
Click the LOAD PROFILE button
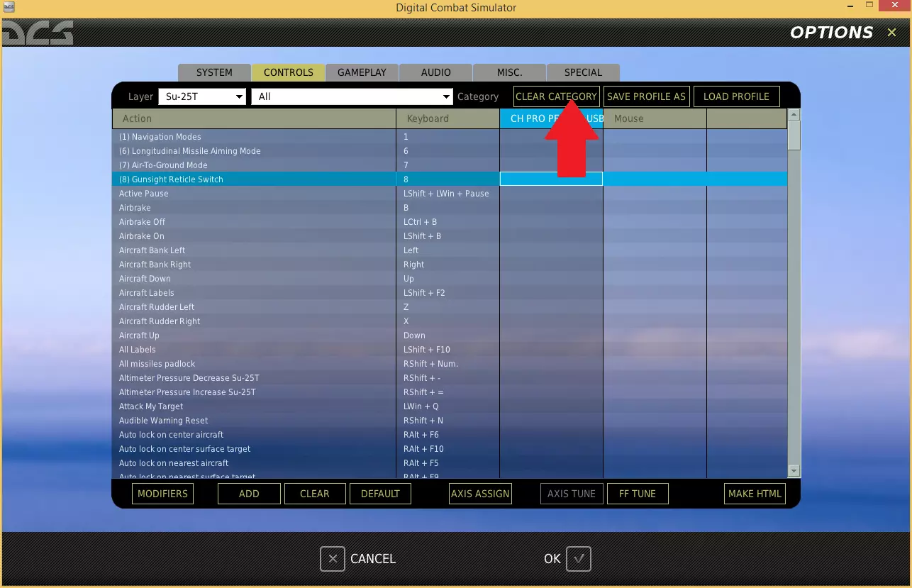click(x=736, y=96)
